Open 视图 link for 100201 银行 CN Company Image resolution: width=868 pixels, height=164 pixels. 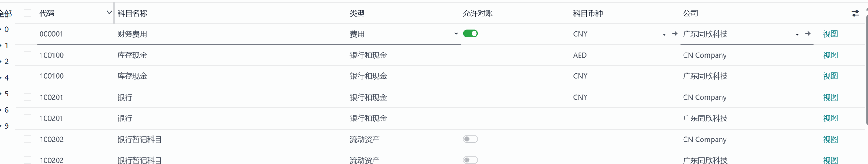tap(830, 97)
